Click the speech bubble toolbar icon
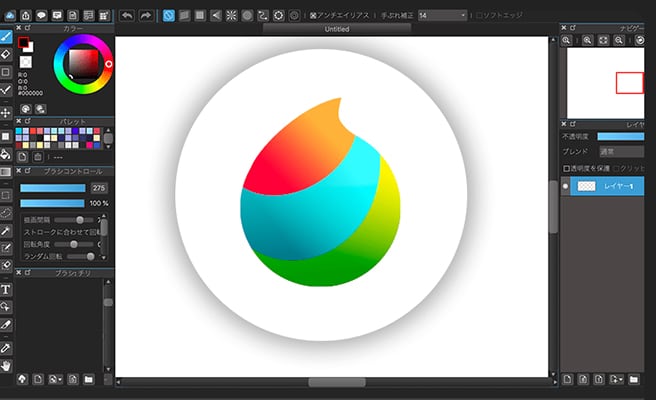656x400 pixels. pyautogui.click(x=41, y=16)
